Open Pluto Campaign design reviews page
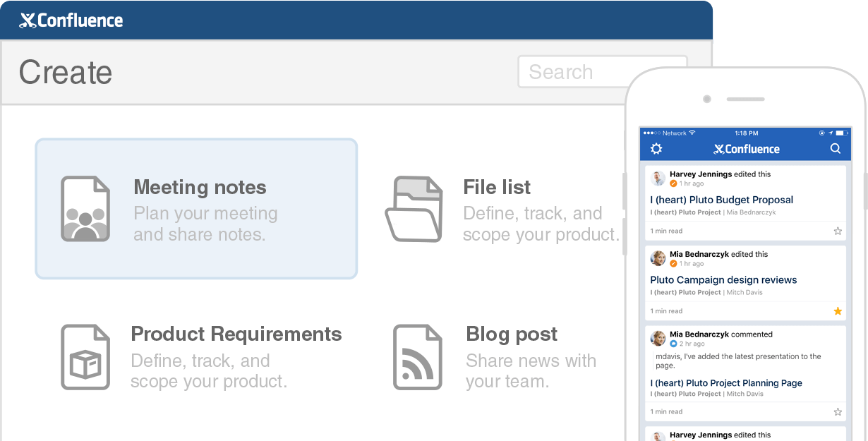This screenshot has width=868, height=441. [x=723, y=280]
